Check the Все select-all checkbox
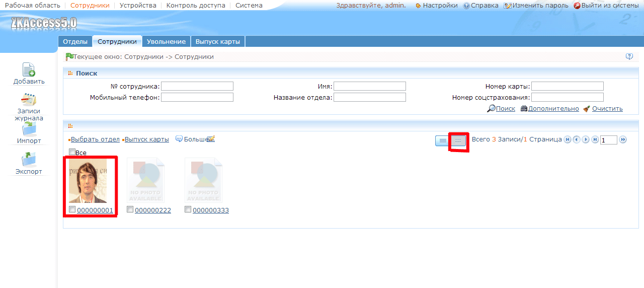644x288 pixels. point(72,152)
